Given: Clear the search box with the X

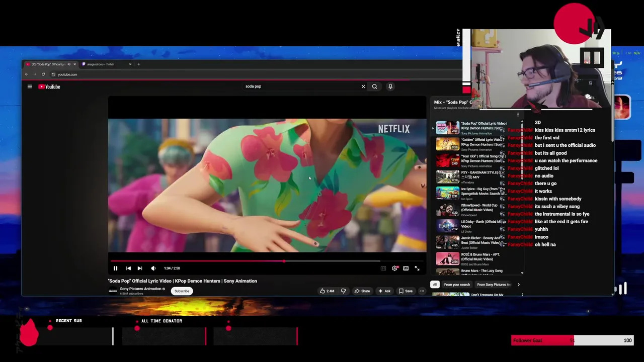Looking at the screenshot, I should tap(363, 86).
